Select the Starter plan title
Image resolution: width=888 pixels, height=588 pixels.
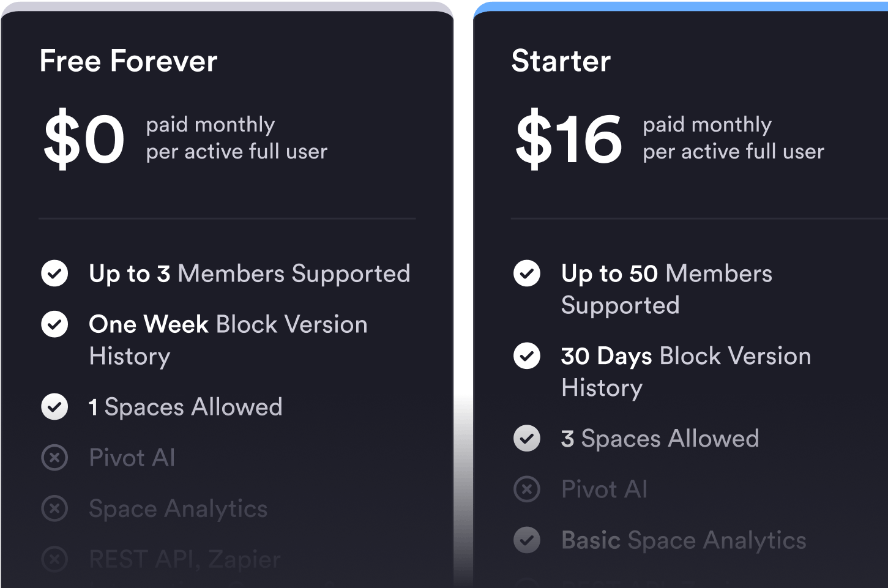pos(561,61)
